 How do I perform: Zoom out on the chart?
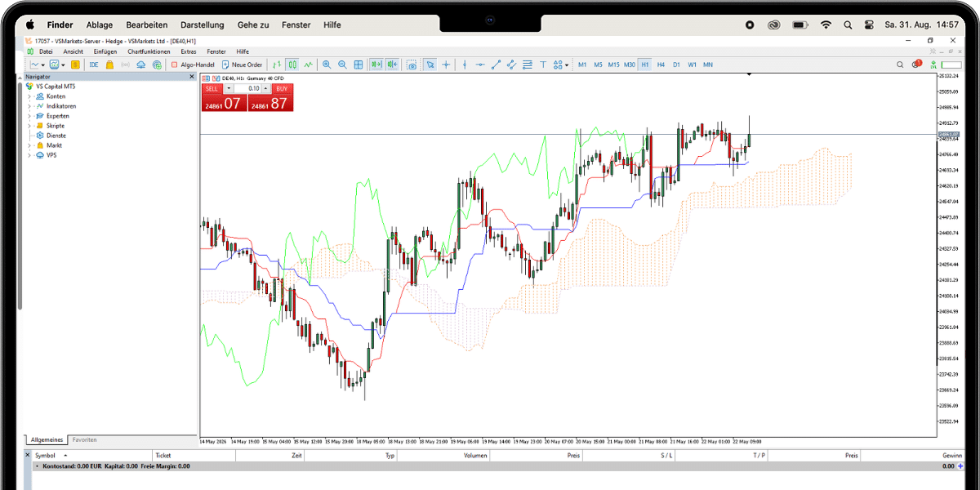coord(342,65)
